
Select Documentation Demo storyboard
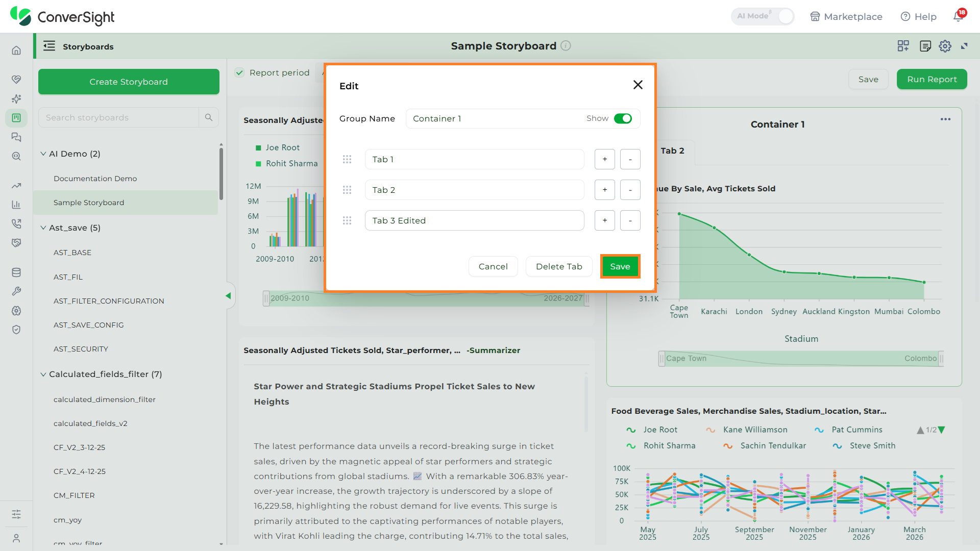click(95, 179)
